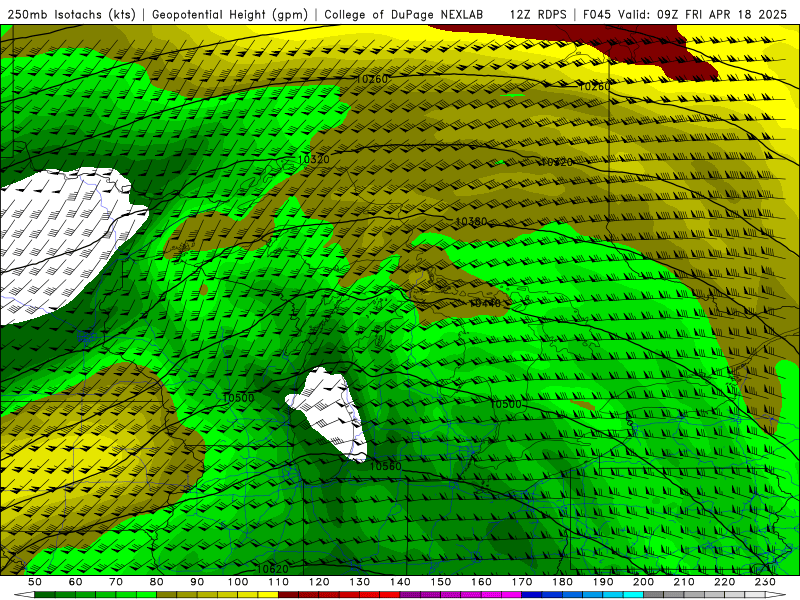Screen dimensions: 800x600
Task: Click the 'F045' forecast hour text
Action: click(597, 14)
